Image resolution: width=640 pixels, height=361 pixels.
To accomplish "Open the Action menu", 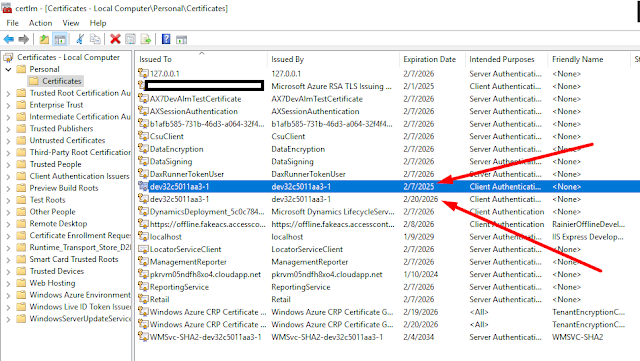I will (x=40, y=23).
